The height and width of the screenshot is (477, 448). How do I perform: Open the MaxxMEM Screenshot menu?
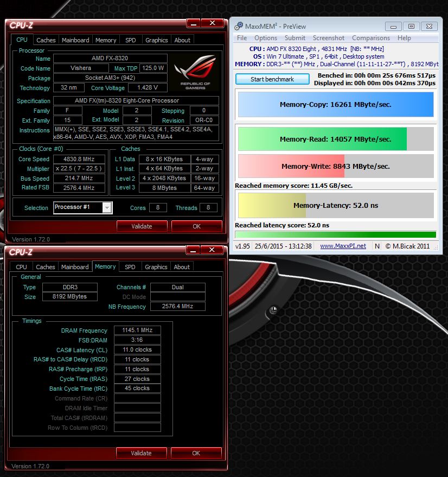click(329, 38)
